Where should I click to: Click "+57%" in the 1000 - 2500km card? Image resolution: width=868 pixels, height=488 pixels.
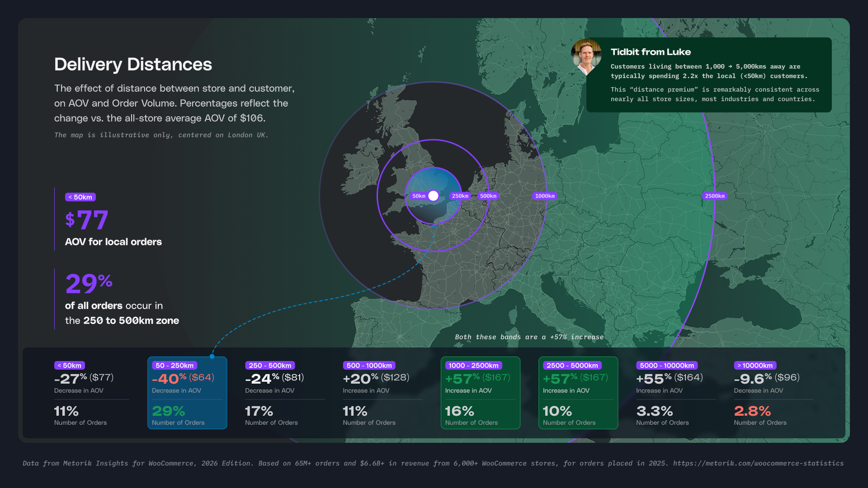[x=462, y=378]
